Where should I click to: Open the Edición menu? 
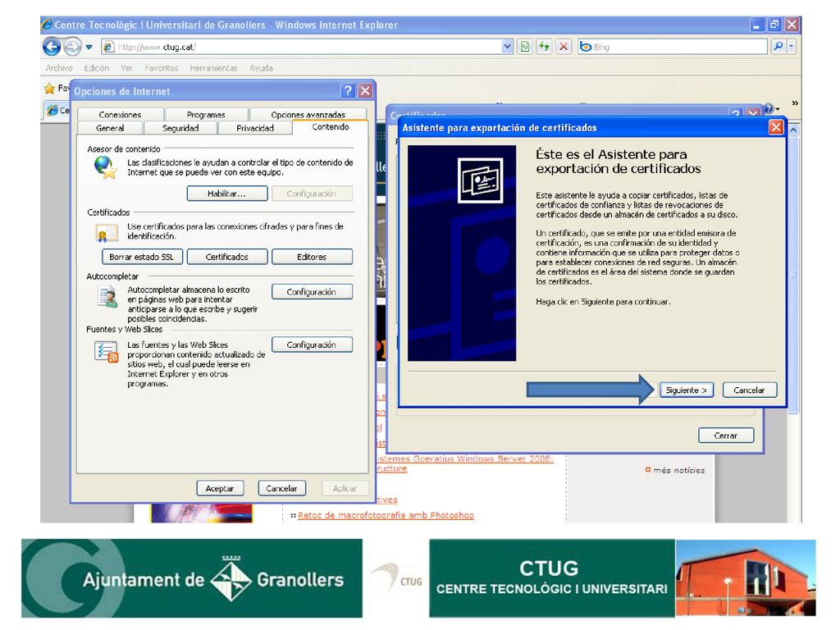pos(97,68)
